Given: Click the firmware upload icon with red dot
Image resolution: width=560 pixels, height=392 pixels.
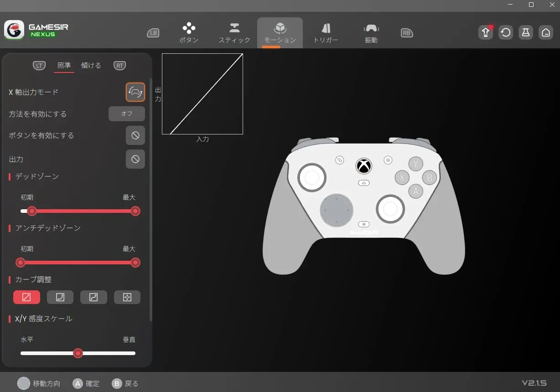Looking at the screenshot, I should tap(486, 33).
